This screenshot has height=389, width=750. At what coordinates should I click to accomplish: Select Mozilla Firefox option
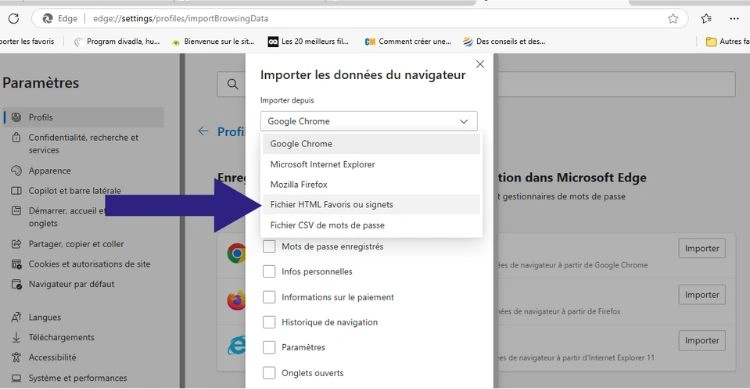[x=371, y=184]
